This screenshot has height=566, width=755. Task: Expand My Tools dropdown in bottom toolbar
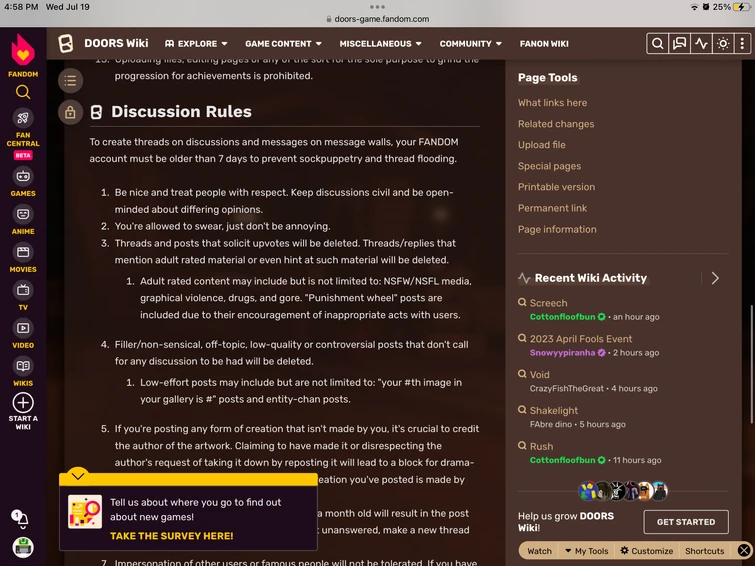(586, 551)
